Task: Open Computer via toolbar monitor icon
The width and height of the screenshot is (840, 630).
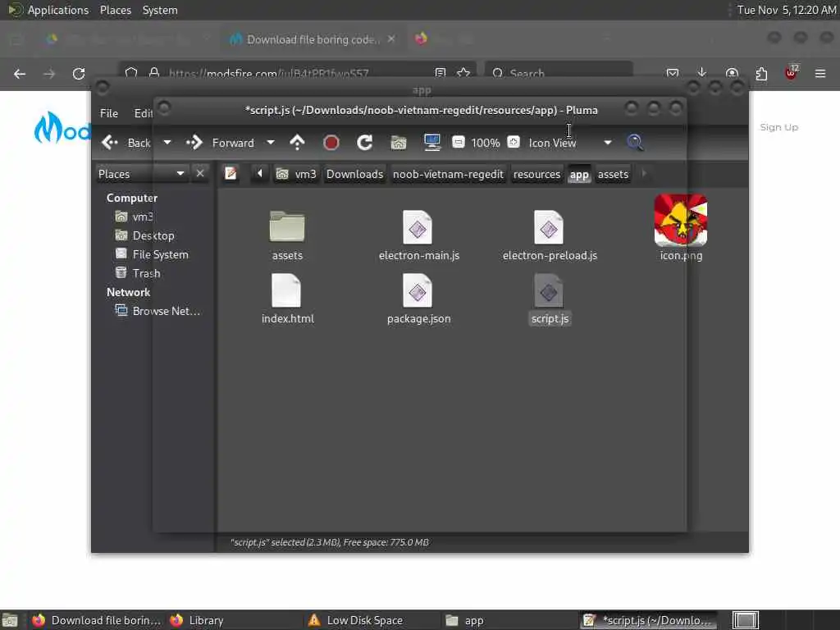Action: pos(431,143)
